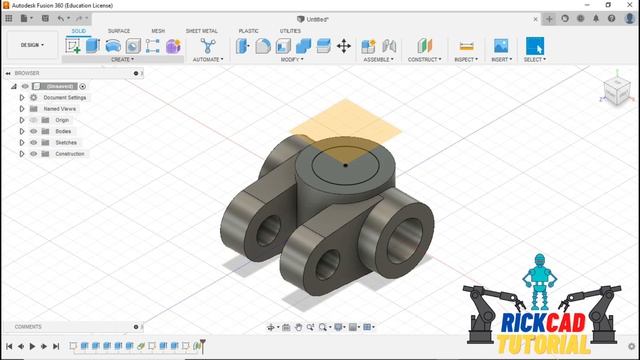Expand the Document Settings node

[22, 98]
